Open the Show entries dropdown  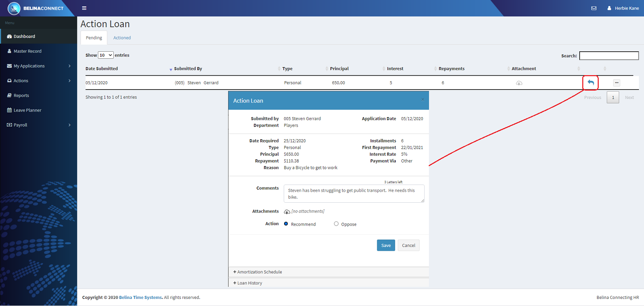click(x=106, y=55)
